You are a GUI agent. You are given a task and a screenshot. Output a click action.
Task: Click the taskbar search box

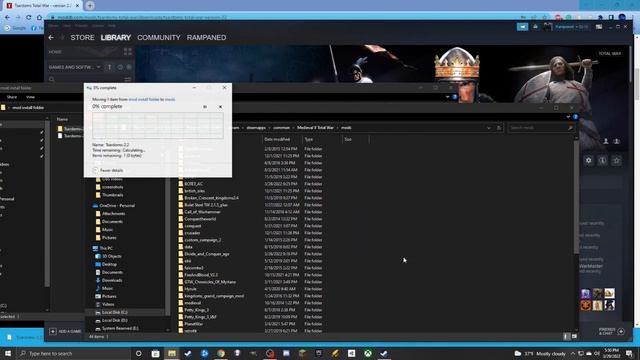[73, 353]
